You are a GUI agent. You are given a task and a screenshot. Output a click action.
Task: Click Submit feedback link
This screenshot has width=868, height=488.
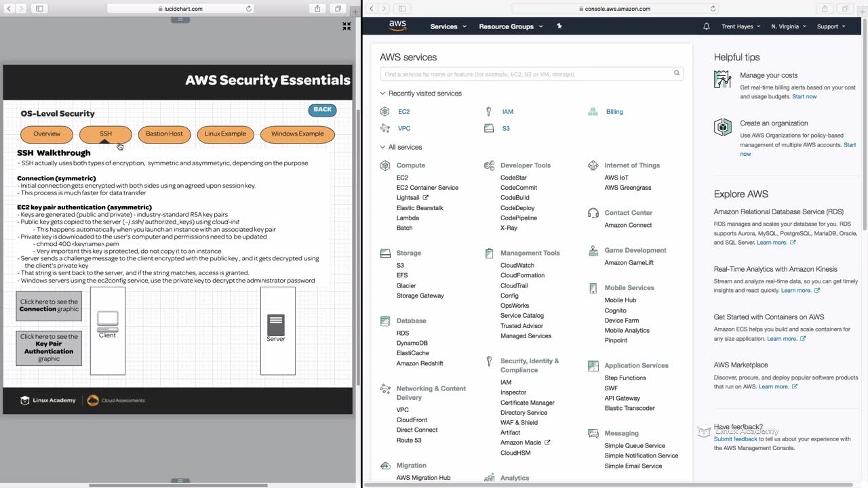click(736, 439)
